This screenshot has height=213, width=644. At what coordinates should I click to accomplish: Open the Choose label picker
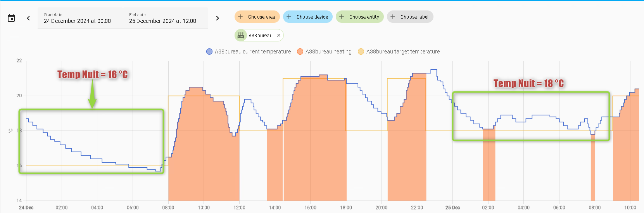pyautogui.click(x=414, y=17)
